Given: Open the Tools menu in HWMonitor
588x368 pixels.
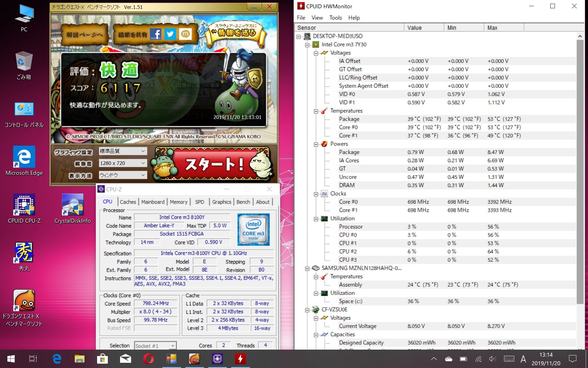Looking at the screenshot, I should pyautogui.click(x=335, y=18).
